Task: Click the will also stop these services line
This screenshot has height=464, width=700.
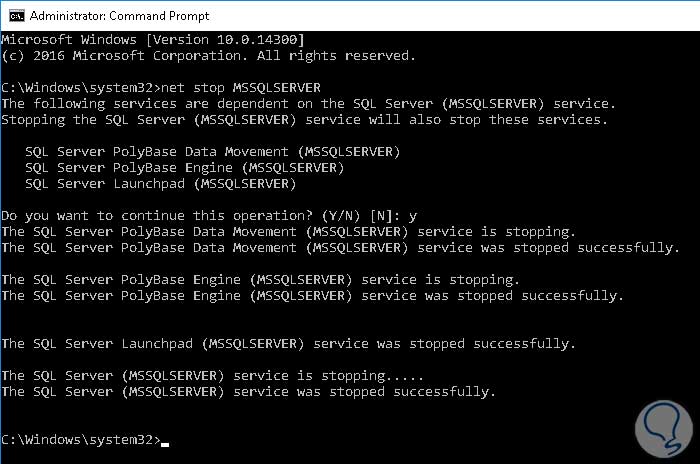Action: (x=303, y=119)
